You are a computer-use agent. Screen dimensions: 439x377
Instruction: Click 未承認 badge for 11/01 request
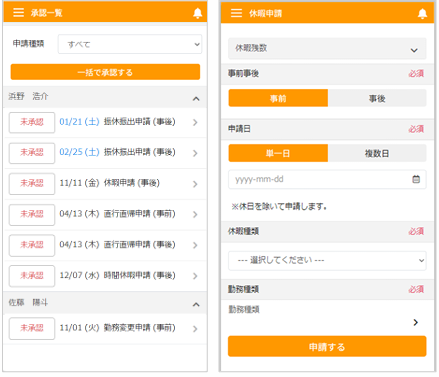(32, 328)
